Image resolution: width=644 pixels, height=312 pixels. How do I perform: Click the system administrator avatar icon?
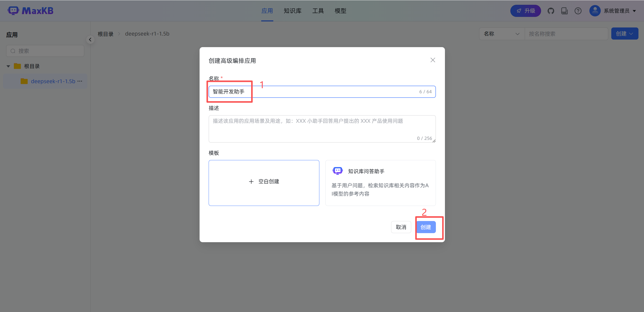[x=595, y=11]
